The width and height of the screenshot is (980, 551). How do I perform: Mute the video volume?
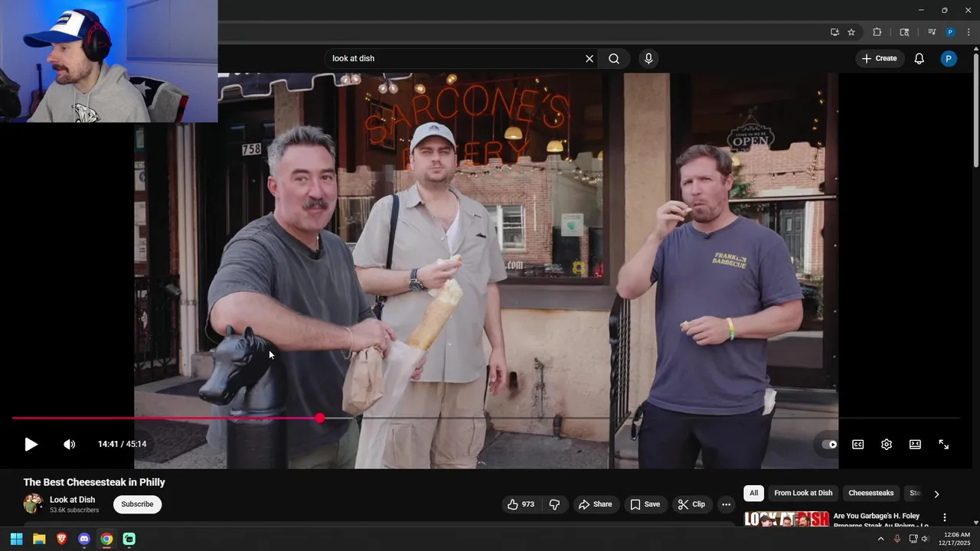pos(69,444)
